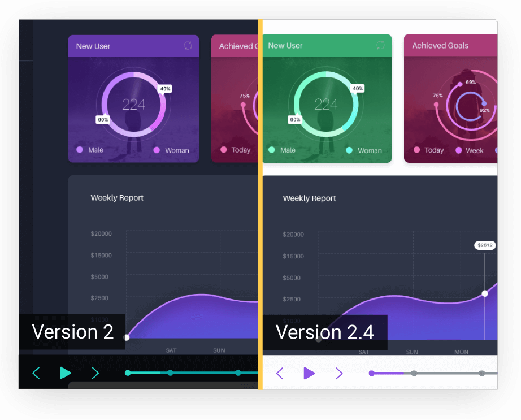
Task: Select Week legend in Achieved Goals card
Action: (x=470, y=150)
